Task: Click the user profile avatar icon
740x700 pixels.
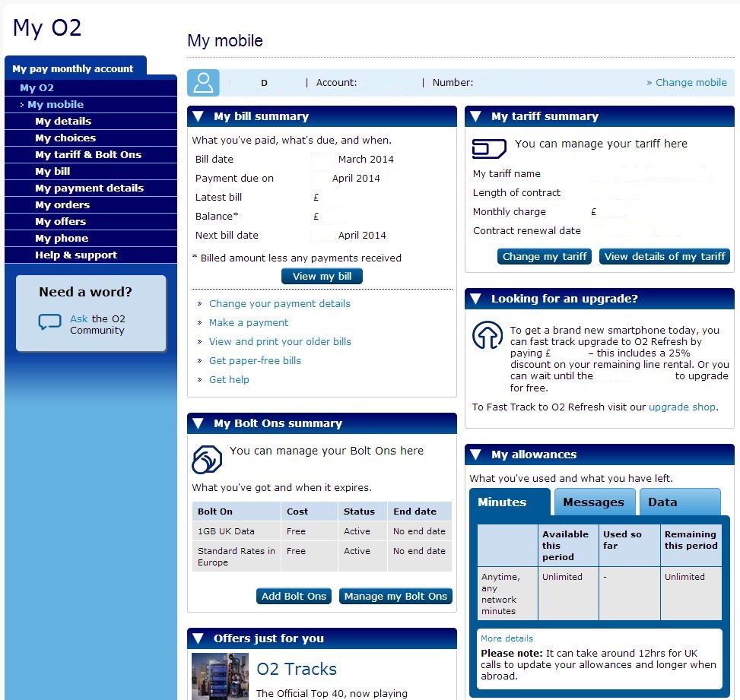Action: coord(203,83)
